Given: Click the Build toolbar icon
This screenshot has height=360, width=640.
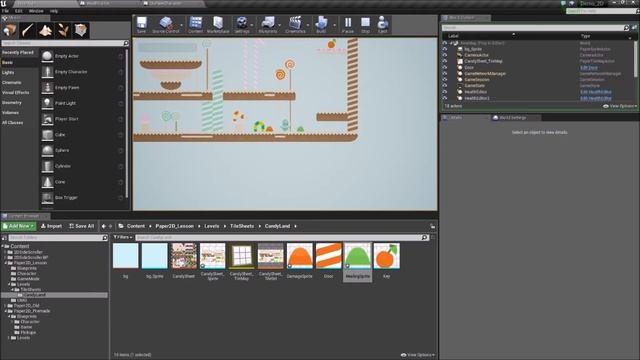Looking at the screenshot, I should coord(321,24).
